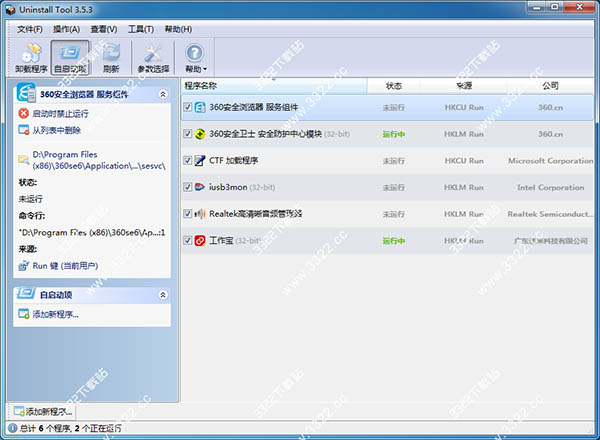Open the D:\Program Files (x86)\360se6 path link
Screen dimensions: 600x440
click(x=99, y=160)
